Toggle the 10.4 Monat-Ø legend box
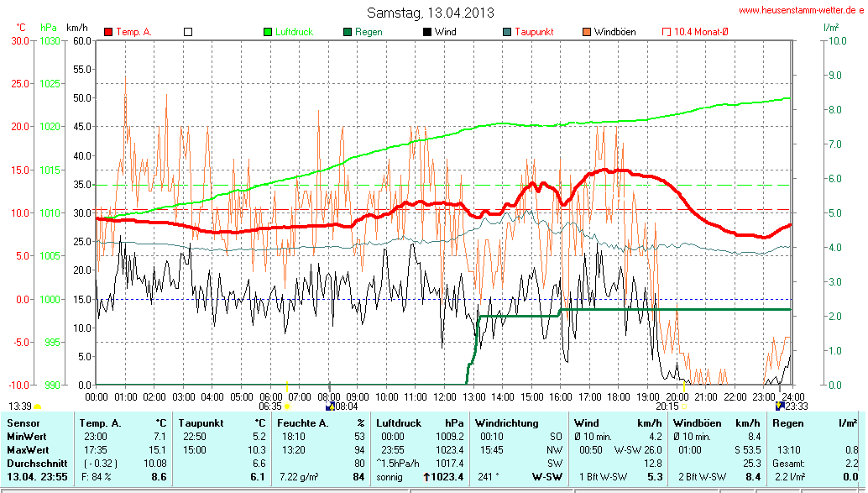This screenshot has height=493, width=868. 667,32
